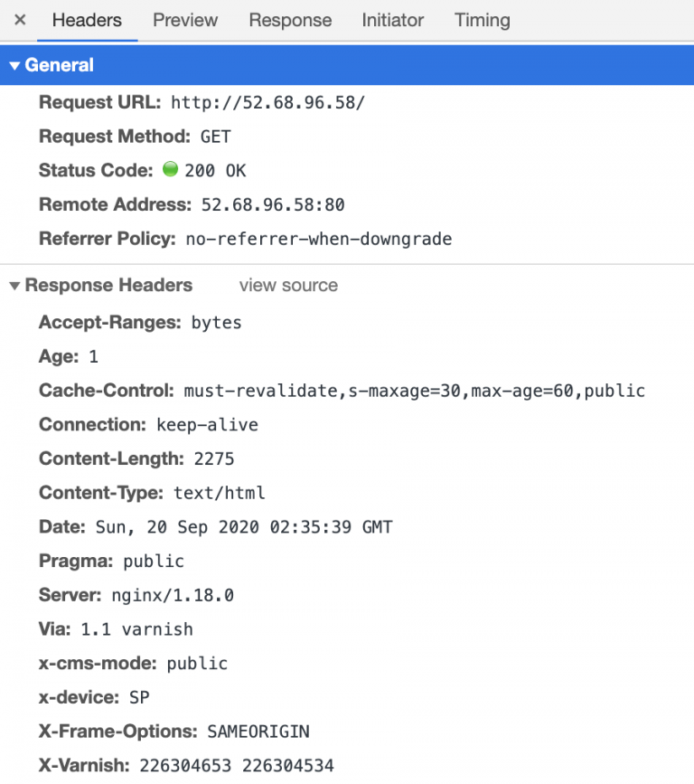The width and height of the screenshot is (694, 784).
Task: Open the Response tab
Action: (x=290, y=20)
